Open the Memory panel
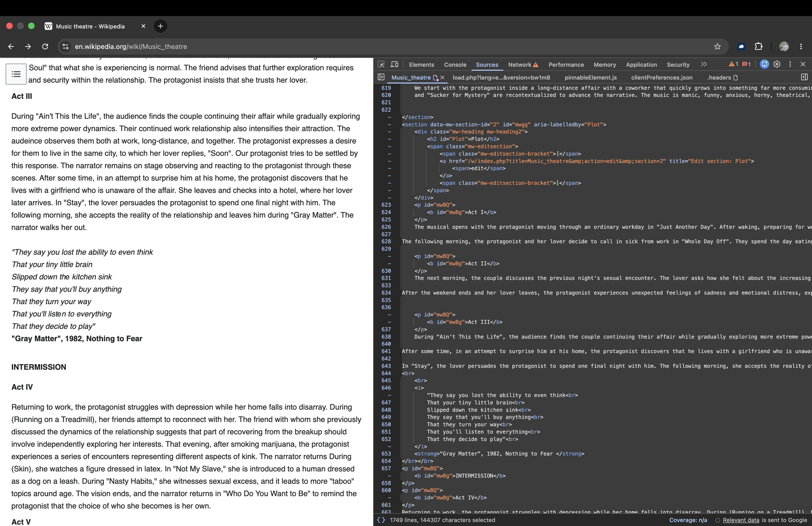Viewport: 812px width, 526px height. 604,65
